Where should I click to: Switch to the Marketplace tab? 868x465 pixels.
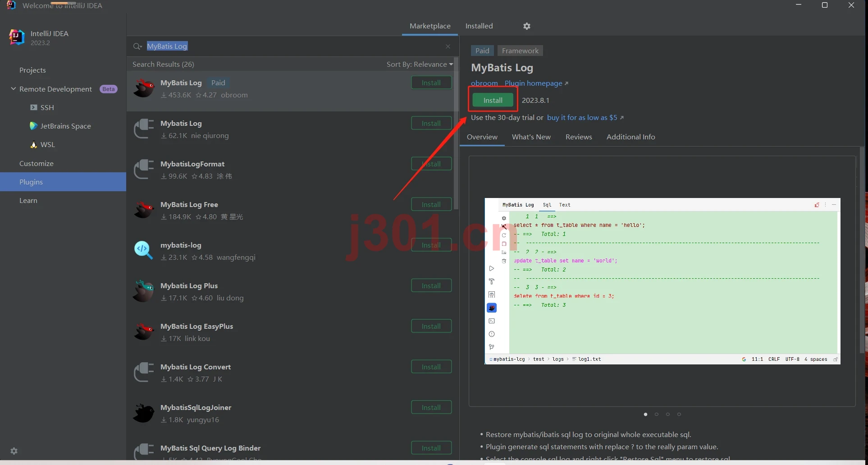point(430,26)
